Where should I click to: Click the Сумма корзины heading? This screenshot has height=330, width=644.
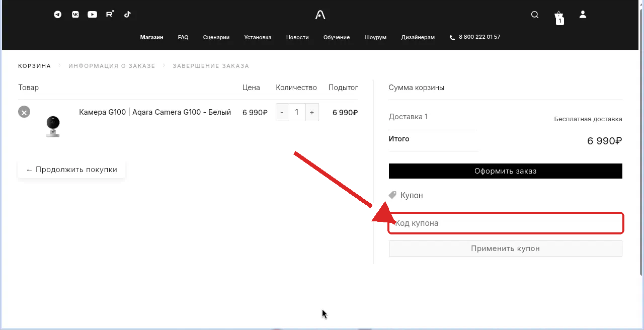coord(416,88)
